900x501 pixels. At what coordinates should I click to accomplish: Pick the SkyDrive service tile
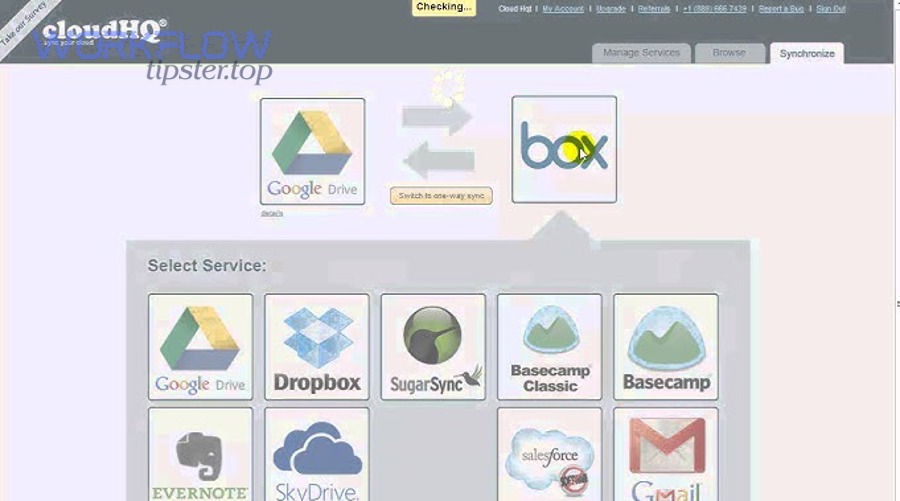pos(316,454)
